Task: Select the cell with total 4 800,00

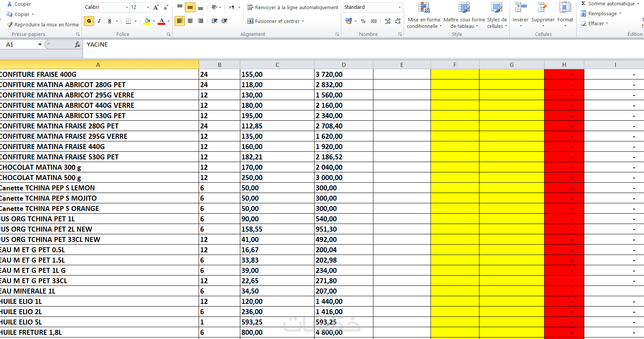Action: click(344, 333)
